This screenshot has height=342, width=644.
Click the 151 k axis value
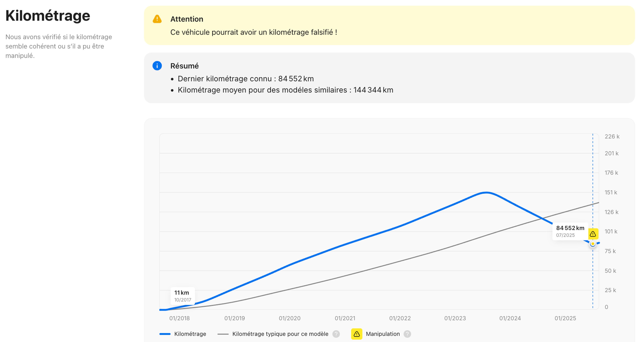[x=611, y=193]
